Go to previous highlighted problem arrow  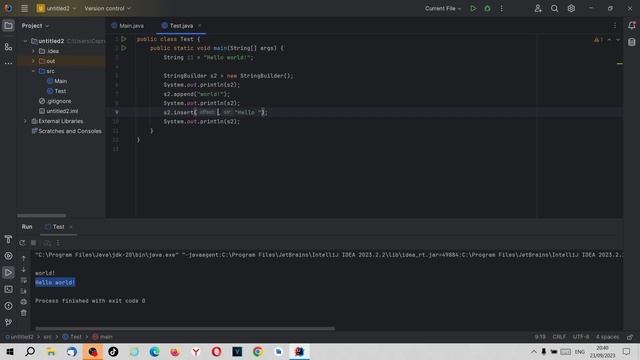click(x=609, y=40)
